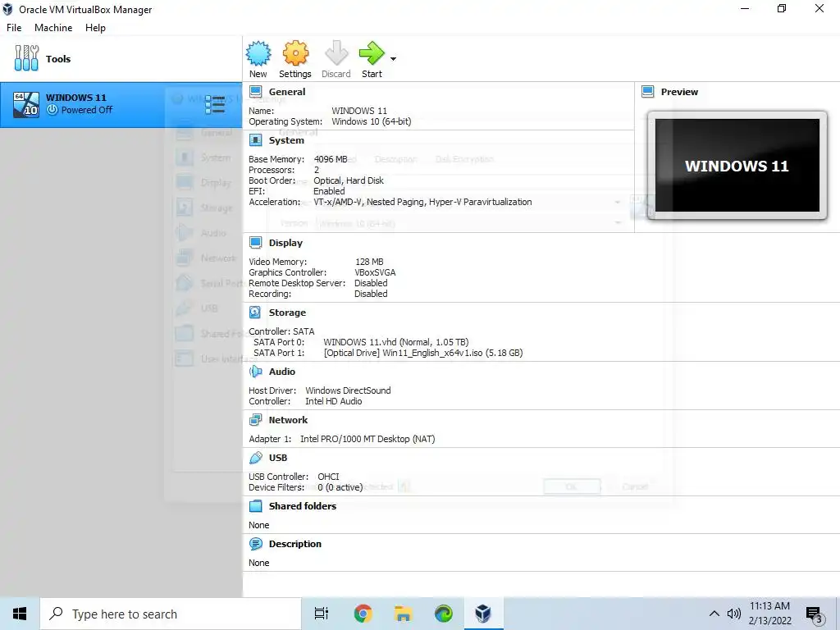Open the Shared folders header link
840x630 pixels.
coord(303,505)
